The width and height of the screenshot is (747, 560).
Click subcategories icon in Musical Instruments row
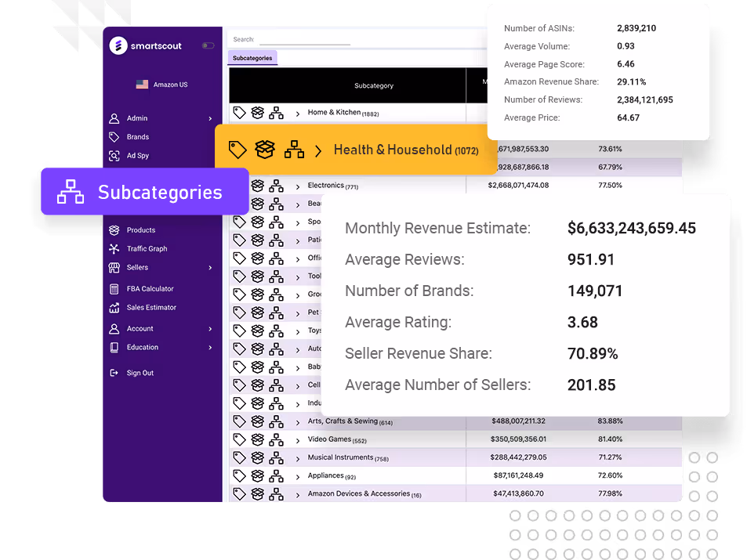pos(277,457)
